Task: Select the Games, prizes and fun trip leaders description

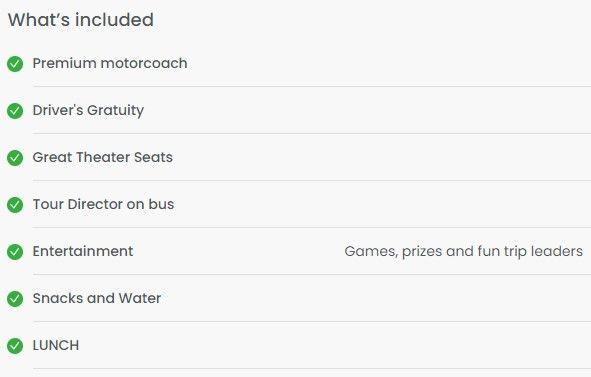Action: pos(464,251)
